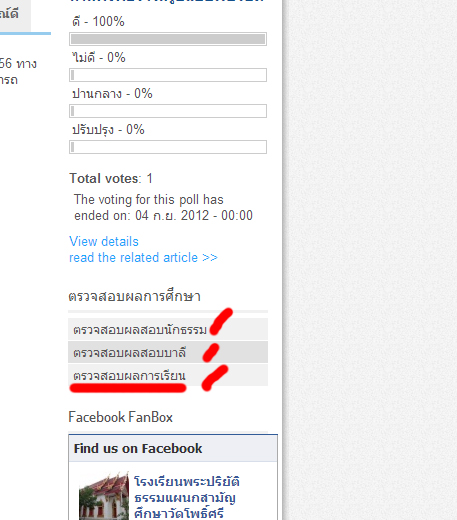This screenshot has width=457, height=520.
Task: Click the red checkmark beside ตรวจสอบผลสอบนักธรรม
Action: [x=221, y=321]
